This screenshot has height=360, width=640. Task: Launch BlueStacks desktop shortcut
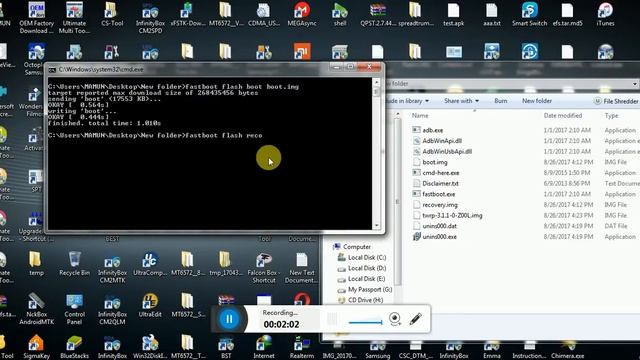(x=74, y=347)
